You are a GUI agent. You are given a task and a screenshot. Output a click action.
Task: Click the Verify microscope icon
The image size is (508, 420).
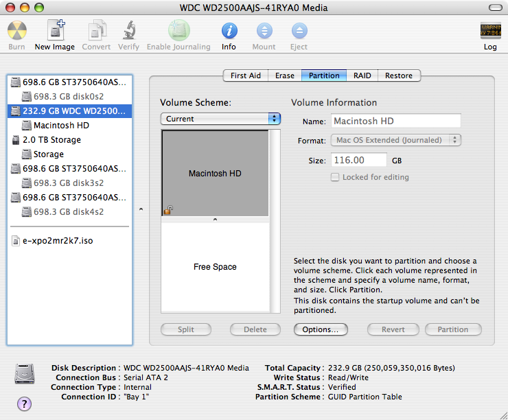129,30
